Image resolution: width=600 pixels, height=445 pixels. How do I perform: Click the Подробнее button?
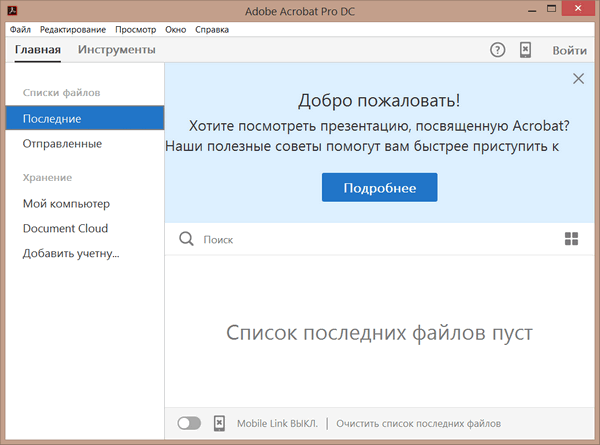coord(380,187)
